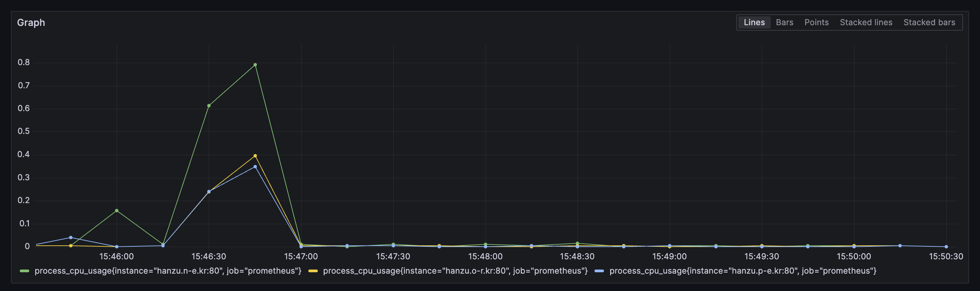Click the 15:47:00 x-axis label
The height and width of the screenshot is (291, 980).
(x=301, y=256)
